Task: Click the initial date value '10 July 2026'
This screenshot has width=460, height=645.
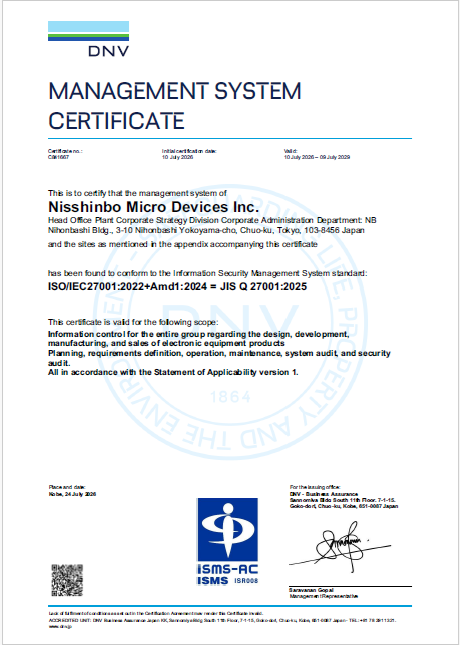Action: click(x=177, y=157)
